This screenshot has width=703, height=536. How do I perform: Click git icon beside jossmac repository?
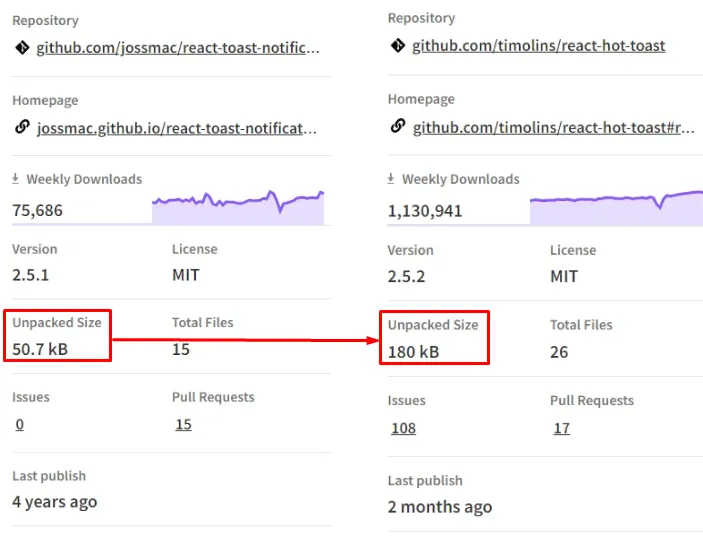pos(22,48)
